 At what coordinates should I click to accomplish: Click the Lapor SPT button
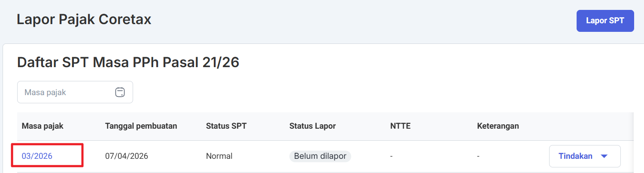pyautogui.click(x=605, y=21)
